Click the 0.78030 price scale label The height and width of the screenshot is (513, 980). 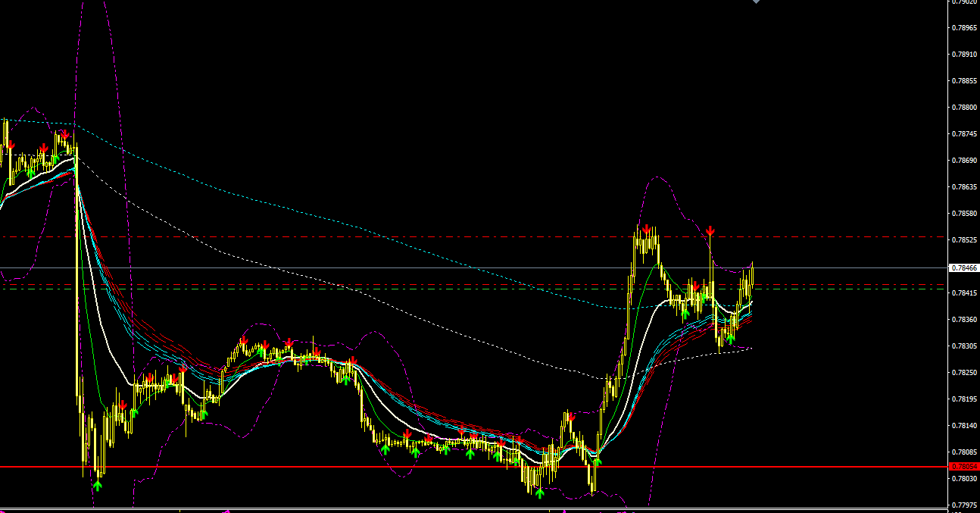pyautogui.click(x=964, y=479)
